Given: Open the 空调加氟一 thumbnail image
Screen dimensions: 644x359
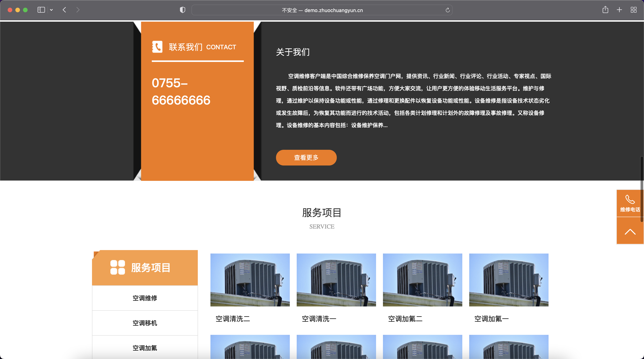Looking at the screenshot, I should coord(509,280).
